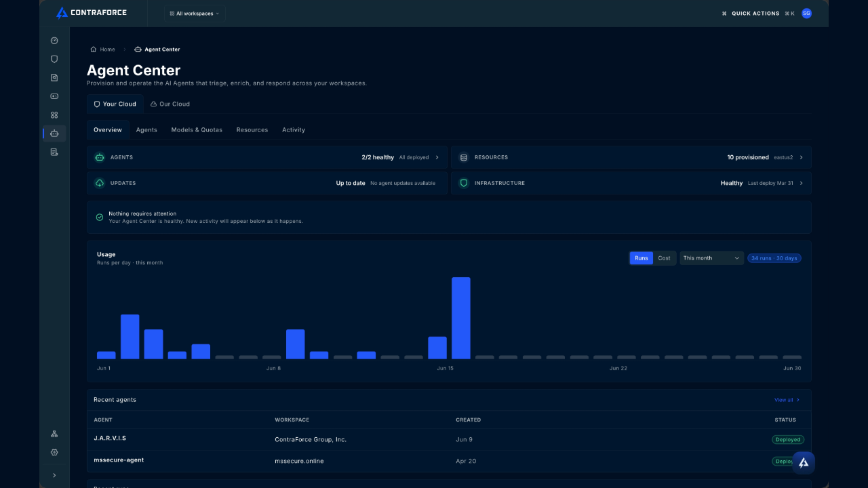Switch to the Overview tab
This screenshot has height=488, width=868.
(108, 130)
